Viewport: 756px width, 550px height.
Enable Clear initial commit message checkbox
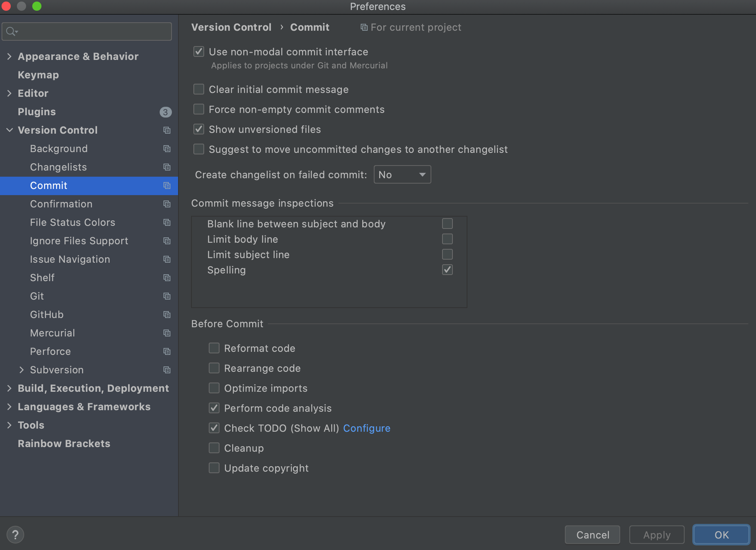click(199, 89)
